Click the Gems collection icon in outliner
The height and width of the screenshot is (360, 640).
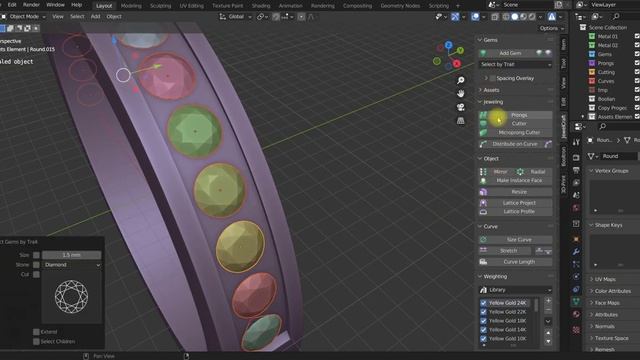pyautogui.click(x=592, y=54)
